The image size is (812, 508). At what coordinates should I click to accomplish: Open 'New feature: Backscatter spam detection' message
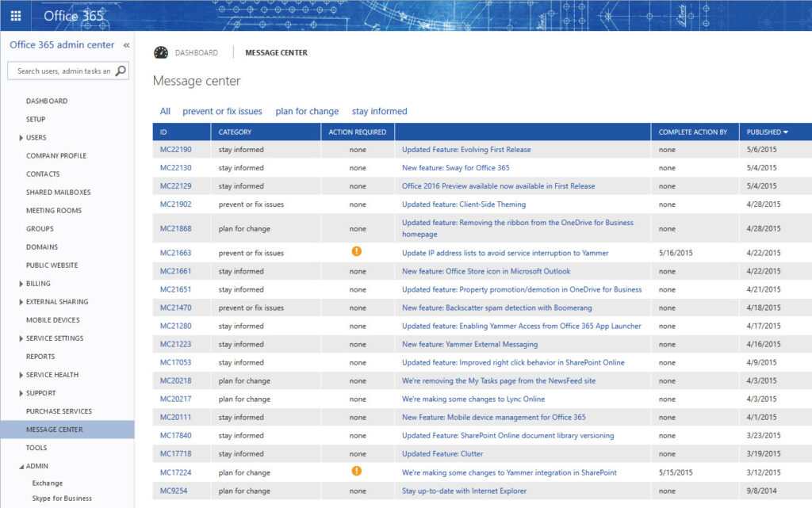click(x=496, y=307)
